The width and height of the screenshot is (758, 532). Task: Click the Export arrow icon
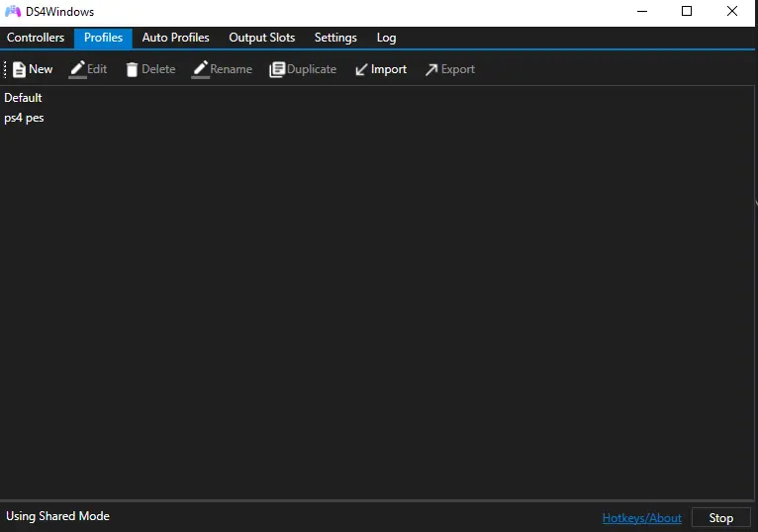[x=431, y=70]
